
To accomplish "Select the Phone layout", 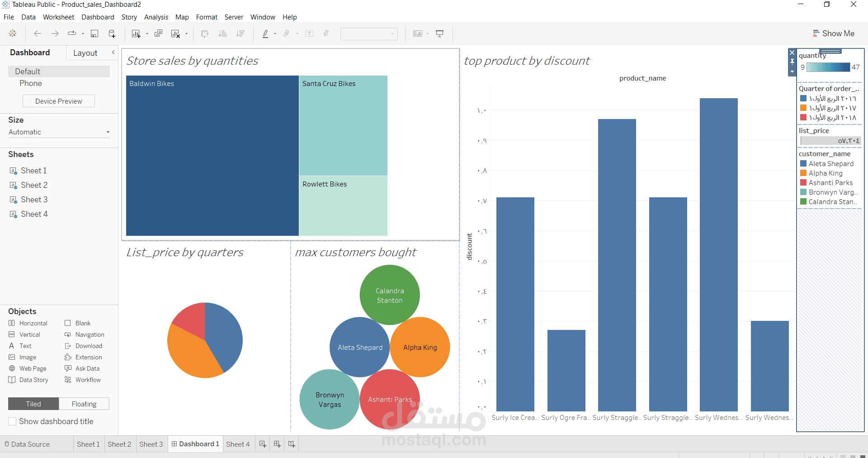I will point(31,83).
